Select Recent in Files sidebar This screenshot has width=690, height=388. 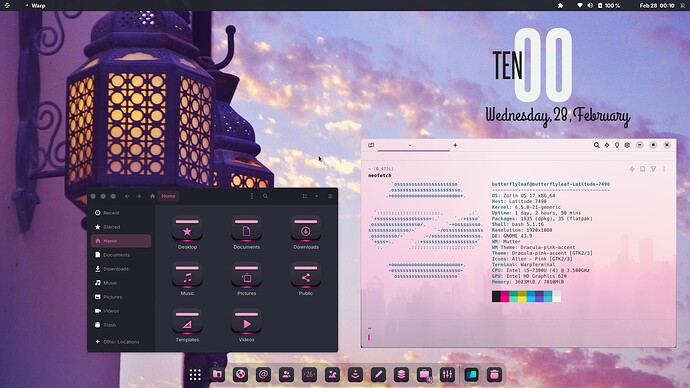(121, 213)
